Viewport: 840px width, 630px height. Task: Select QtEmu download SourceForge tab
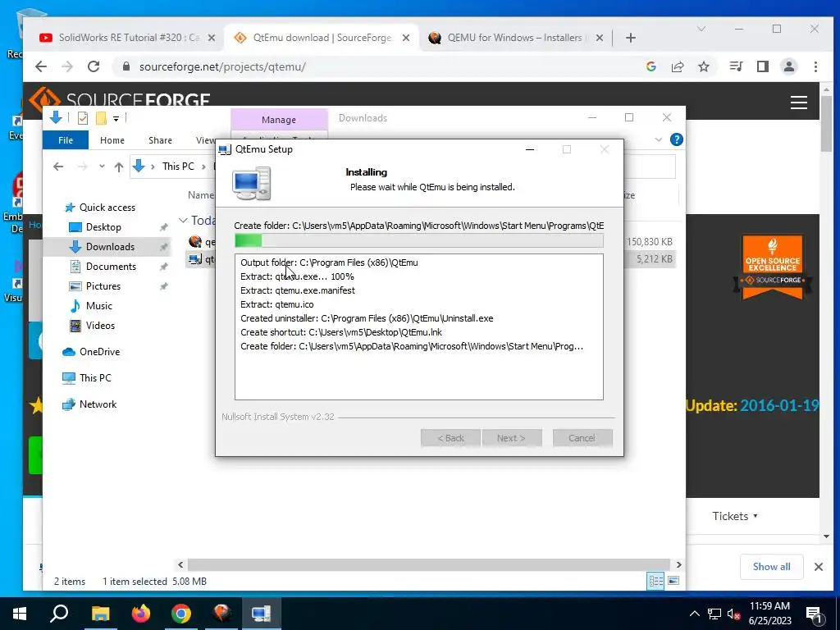(x=322, y=38)
